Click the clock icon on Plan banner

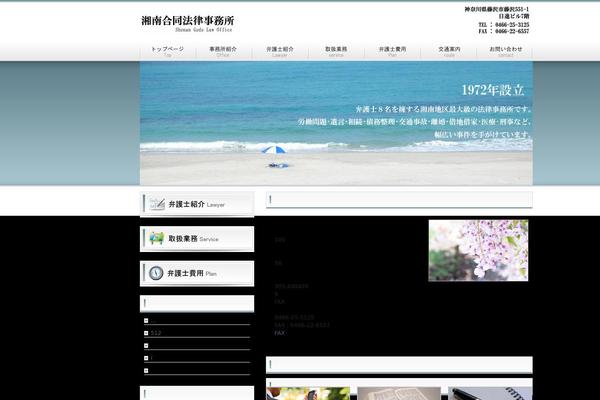point(156,273)
